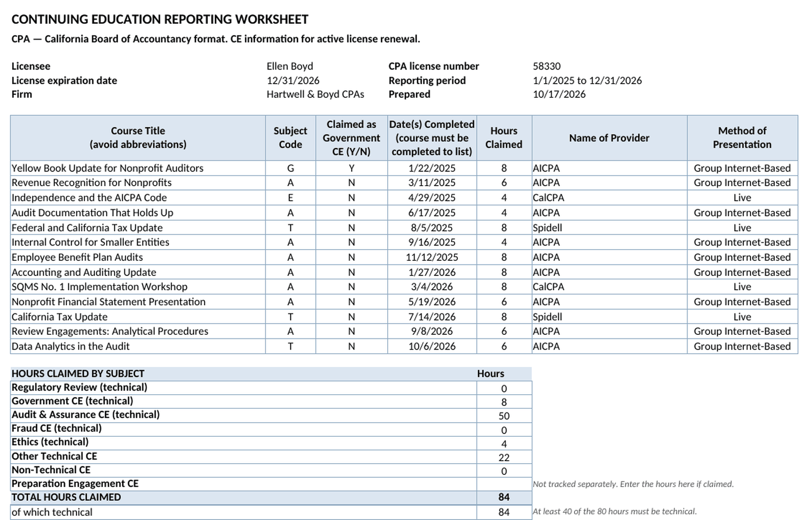
Task: Select 'Yellow Book Update for Nonprofit Auditors' cell
Action: [138, 168]
